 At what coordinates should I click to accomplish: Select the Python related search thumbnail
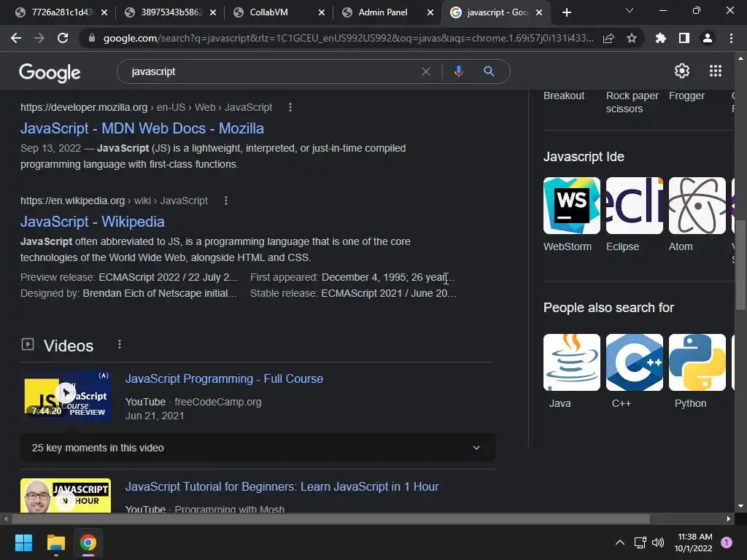tap(697, 362)
